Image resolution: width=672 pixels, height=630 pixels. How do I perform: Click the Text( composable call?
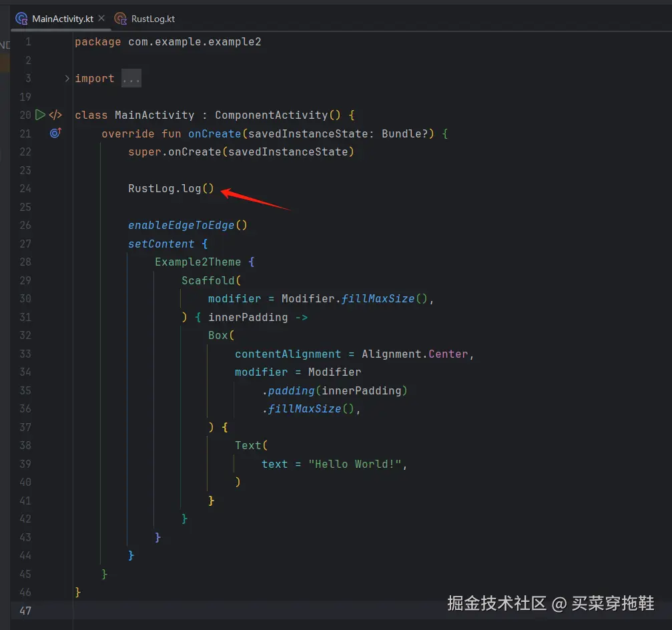click(x=251, y=446)
